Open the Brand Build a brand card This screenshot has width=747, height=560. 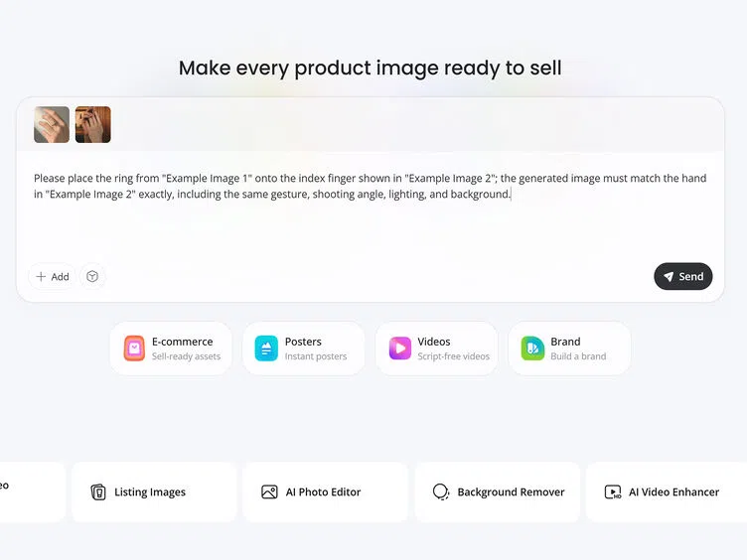coord(569,349)
